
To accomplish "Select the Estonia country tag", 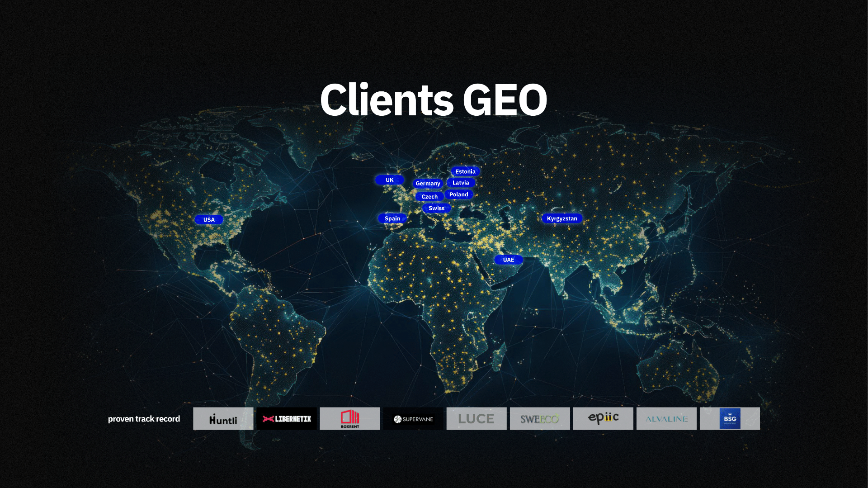I will tap(465, 171).
